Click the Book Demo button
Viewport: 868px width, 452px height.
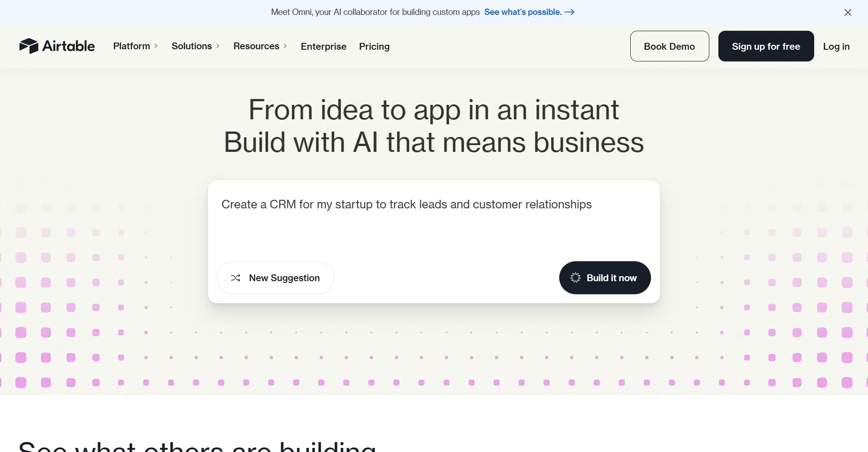(x=670, y=46)
